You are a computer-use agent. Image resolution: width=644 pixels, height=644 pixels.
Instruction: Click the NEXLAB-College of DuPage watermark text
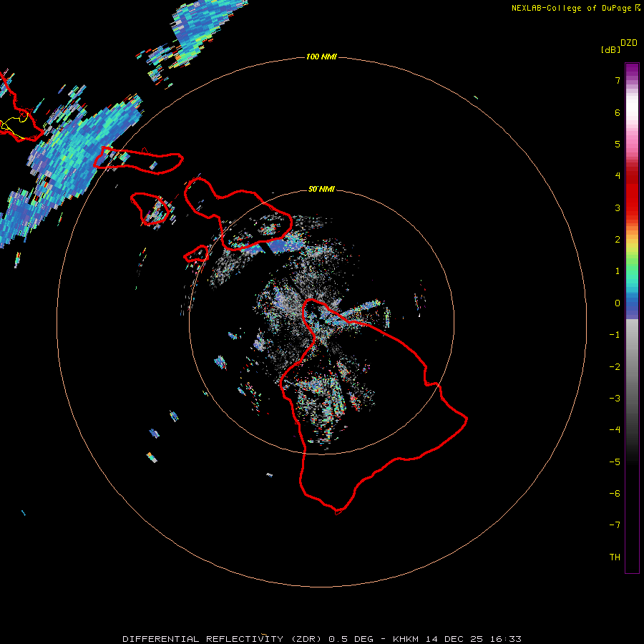click(572, 8)
